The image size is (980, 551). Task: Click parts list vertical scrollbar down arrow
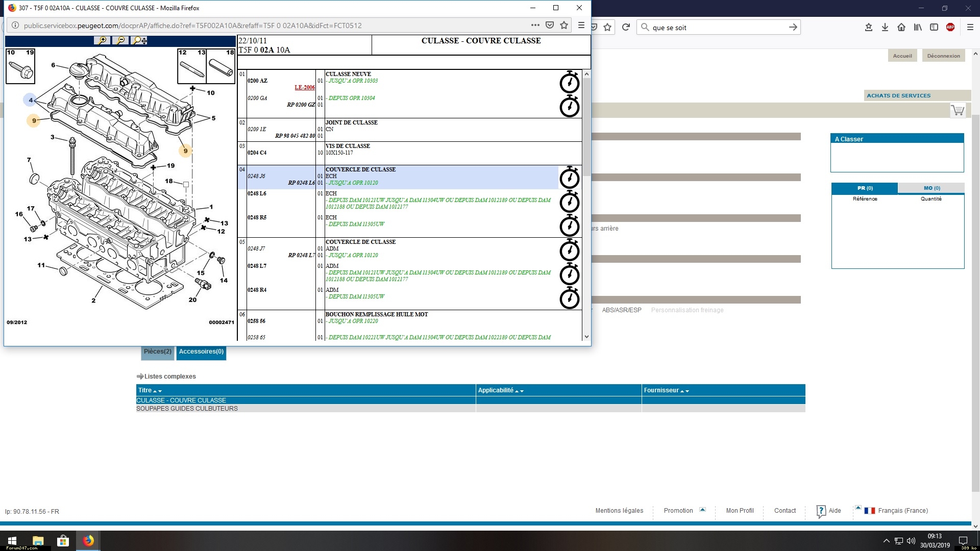586,337
